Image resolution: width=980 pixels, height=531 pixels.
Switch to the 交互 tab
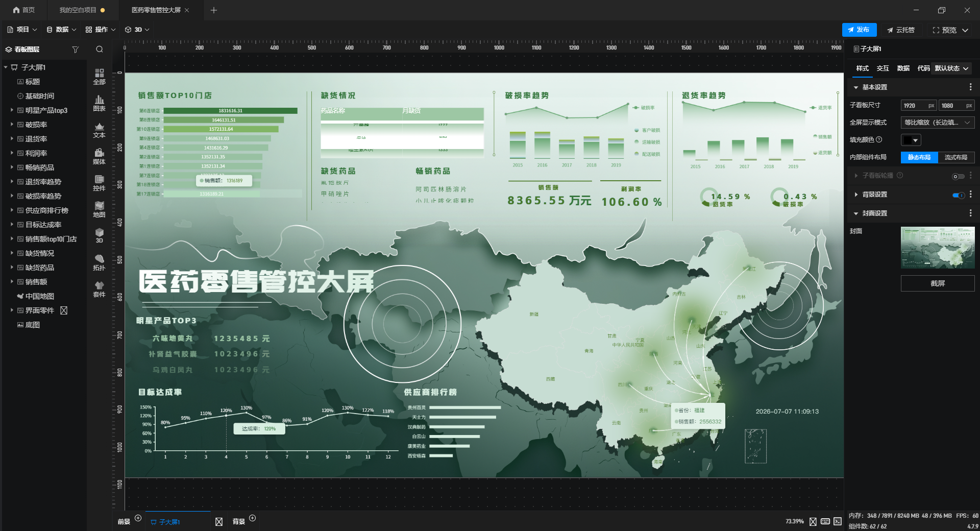click(x=883, y=68)
